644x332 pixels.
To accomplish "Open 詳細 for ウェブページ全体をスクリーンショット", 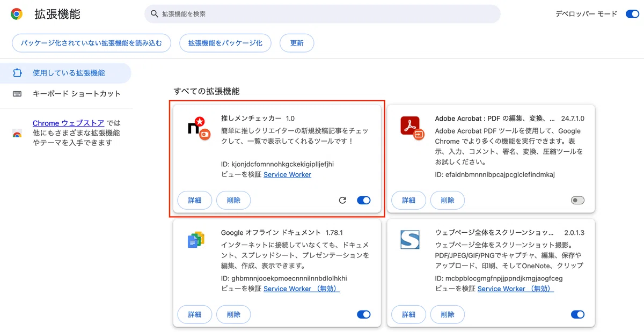I will click(x=409, y=314).
